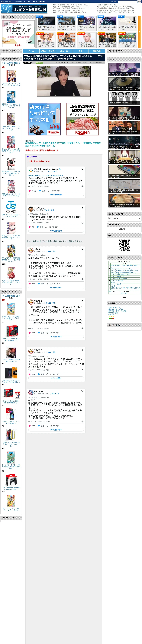This screenshot has width=142, height=644.
Task: Click the 楽天市場ショッピングチャンネル LIVE ad
Action: pos(44,119)
